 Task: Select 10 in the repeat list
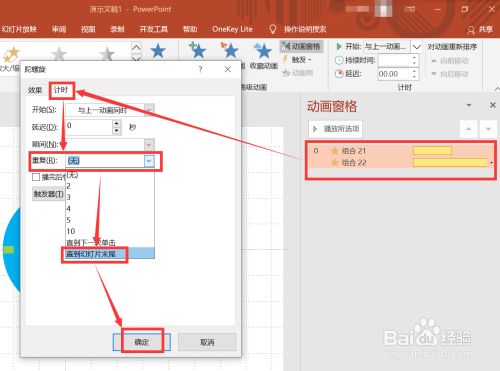click(x=110, y=231)
